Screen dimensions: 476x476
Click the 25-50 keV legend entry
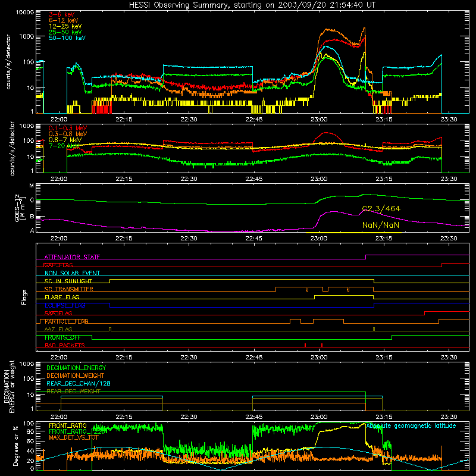(65, 32)
